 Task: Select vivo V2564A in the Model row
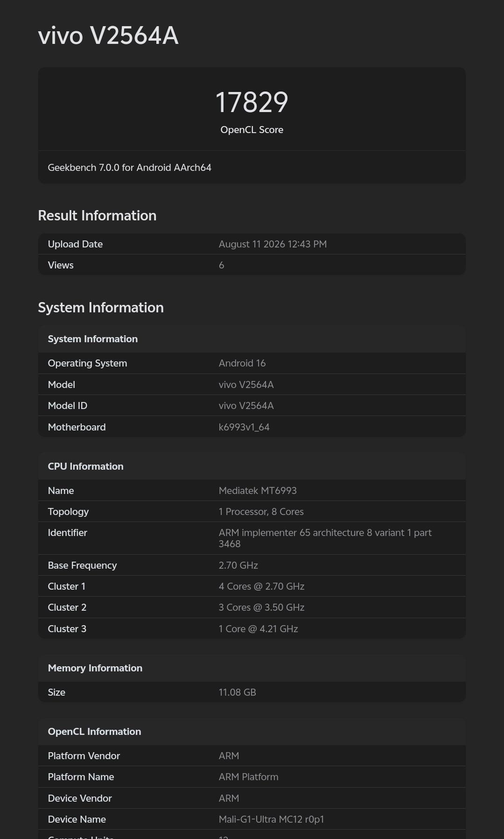[246, 385]
